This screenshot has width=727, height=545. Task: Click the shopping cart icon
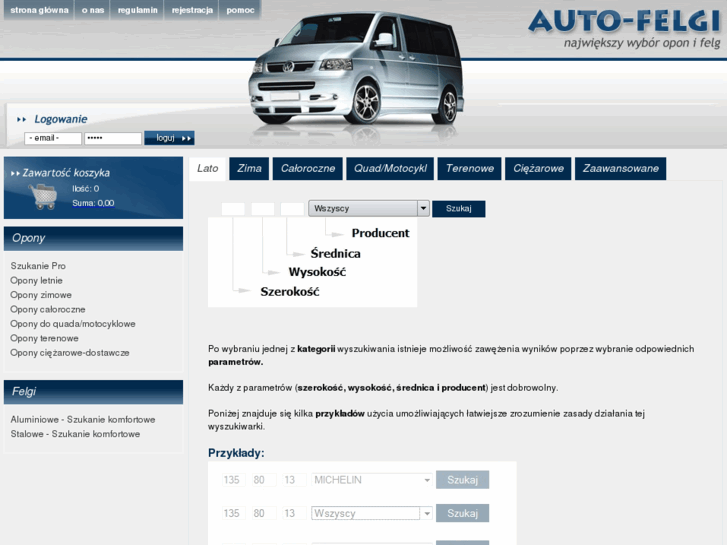pyautogui.click(x=43, y=197)
